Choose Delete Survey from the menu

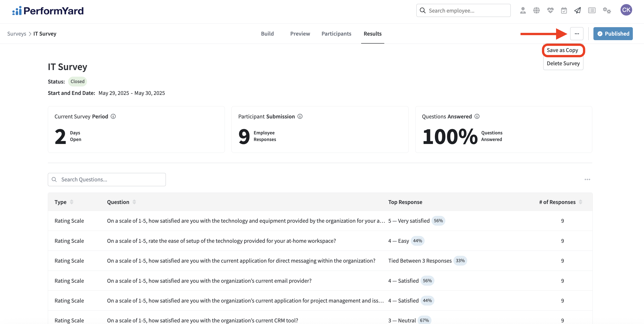(x=563, y=63)
